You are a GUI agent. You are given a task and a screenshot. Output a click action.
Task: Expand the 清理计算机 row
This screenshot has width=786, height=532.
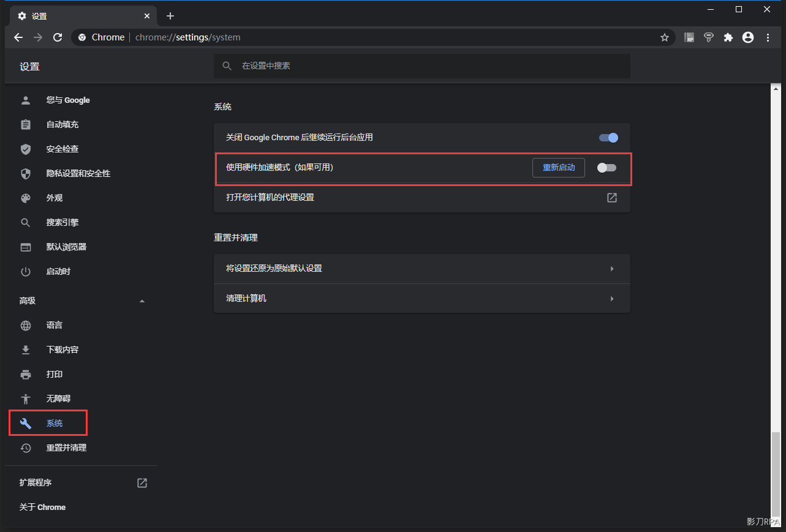coord(611,299)
